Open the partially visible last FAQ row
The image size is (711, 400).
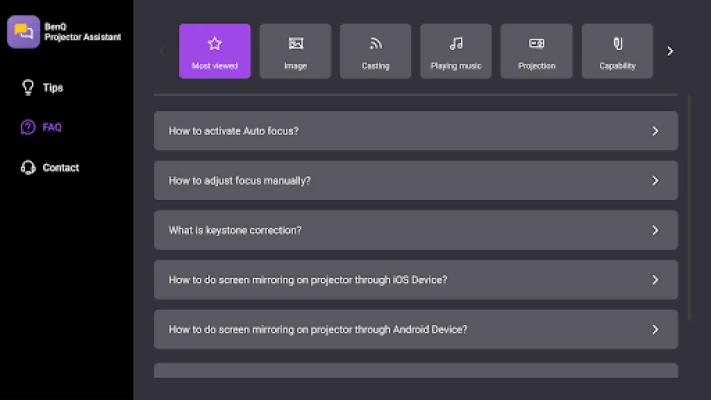(415, 371)
